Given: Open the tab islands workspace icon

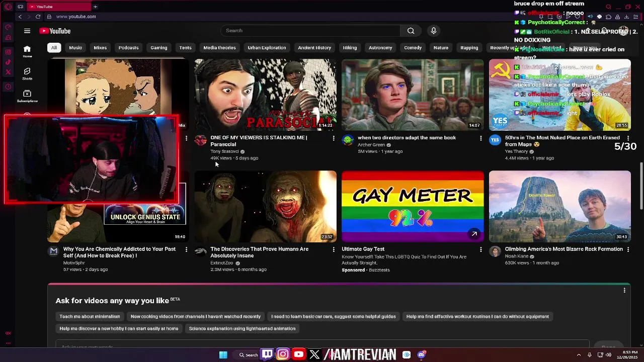Looking at the screenshot, I should point(20,7).
